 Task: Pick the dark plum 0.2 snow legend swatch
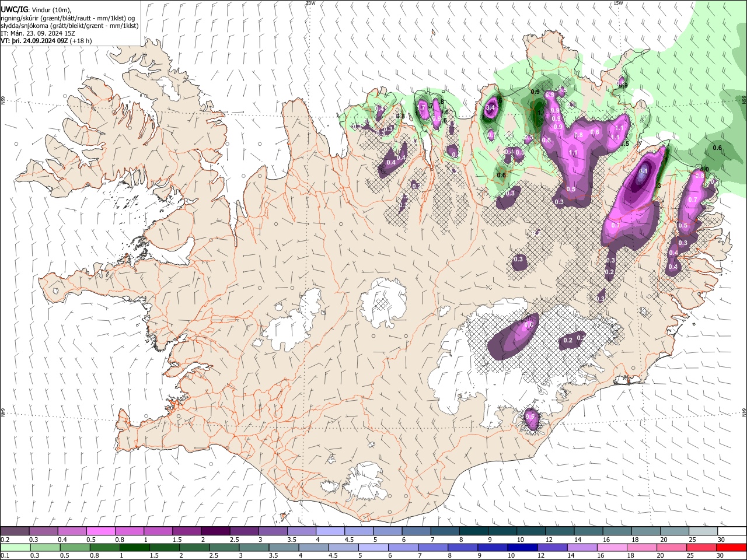tap(15, 531)
